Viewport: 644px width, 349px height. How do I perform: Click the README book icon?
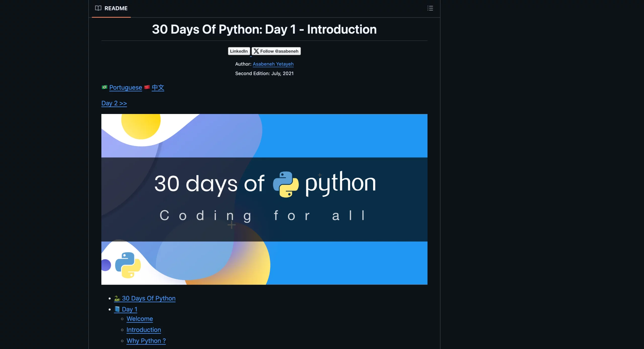(x=98, y=8)
